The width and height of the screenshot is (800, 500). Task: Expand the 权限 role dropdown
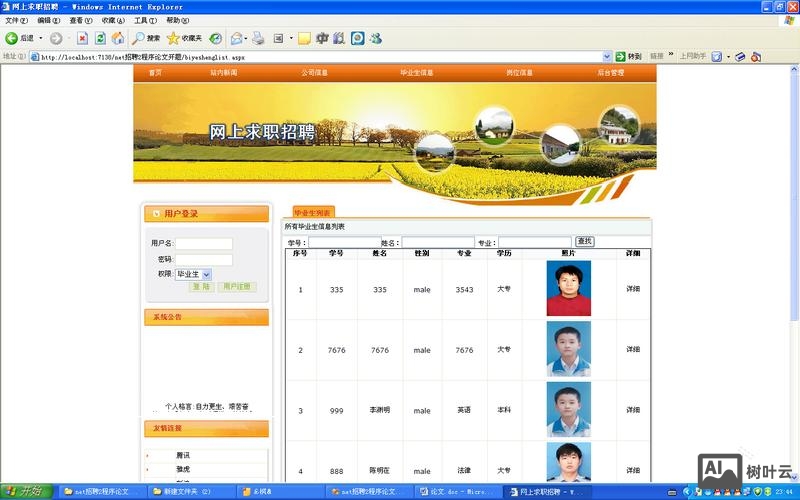(206, 274)
